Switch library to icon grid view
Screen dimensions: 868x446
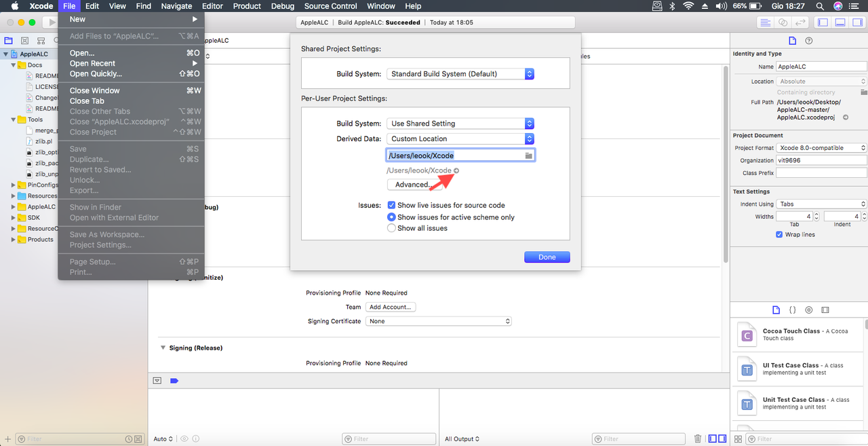739,439
